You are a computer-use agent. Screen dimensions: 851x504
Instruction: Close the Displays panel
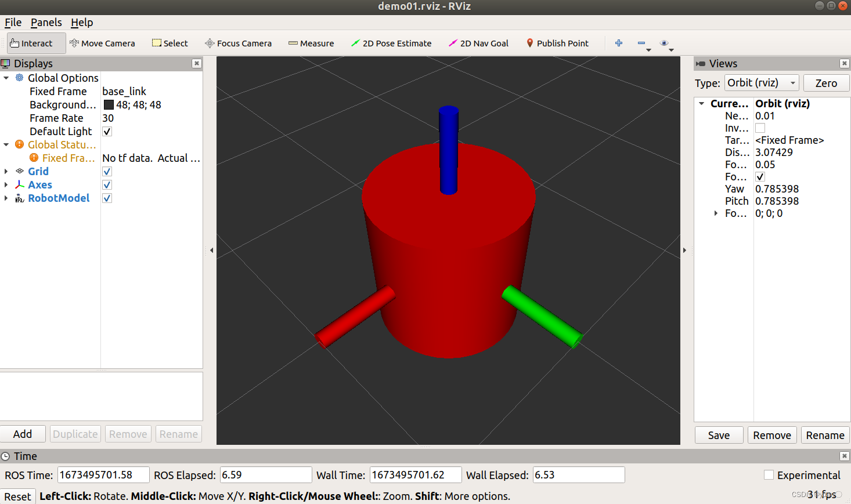point(197,64)
